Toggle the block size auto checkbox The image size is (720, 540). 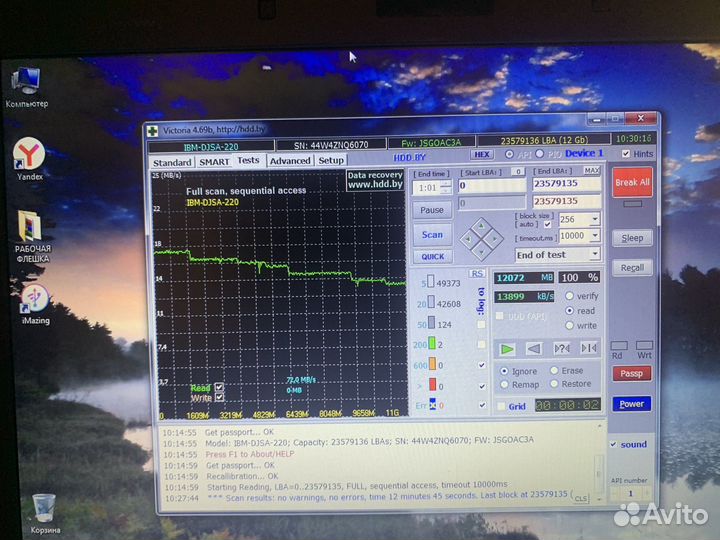pos(547,225)
